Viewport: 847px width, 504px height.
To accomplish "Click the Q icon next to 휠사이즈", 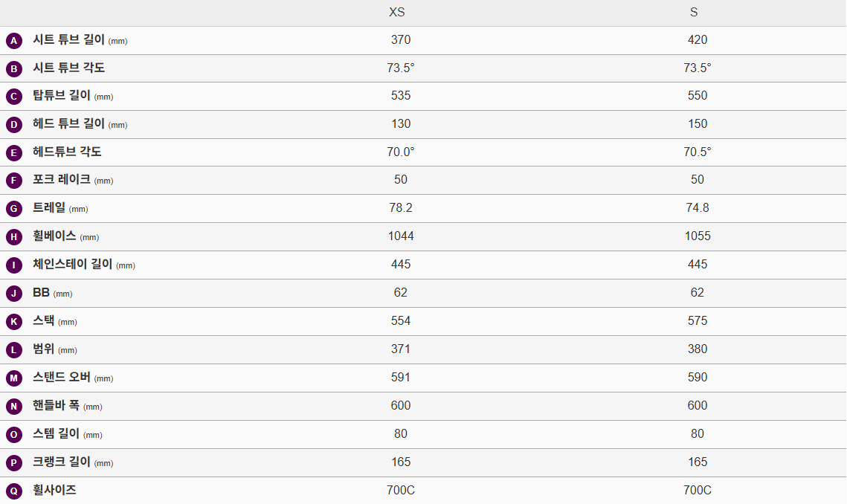I will coord(14,491).
